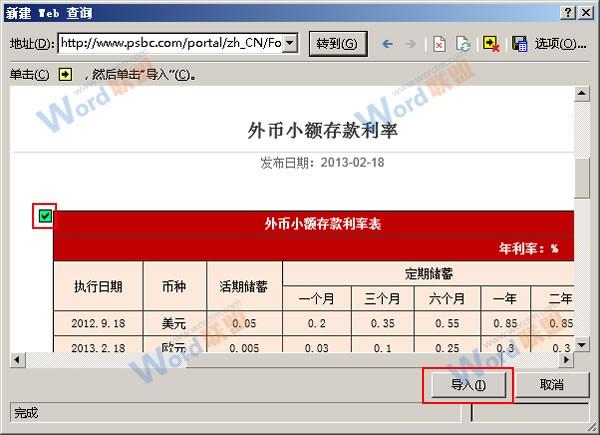Click the 取消 cancel button
600x435 pixels.
coord(551,384)
